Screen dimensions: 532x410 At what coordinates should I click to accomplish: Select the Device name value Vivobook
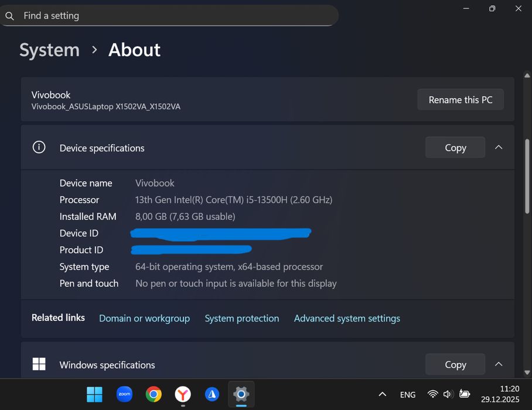pyautogui.click(x=155, y=183)
